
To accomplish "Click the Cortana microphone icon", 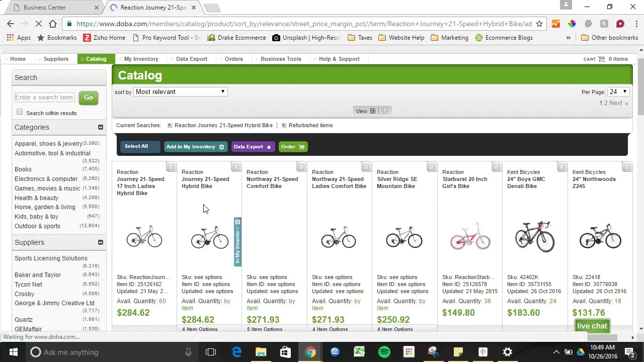I will [x=188, y=352].
